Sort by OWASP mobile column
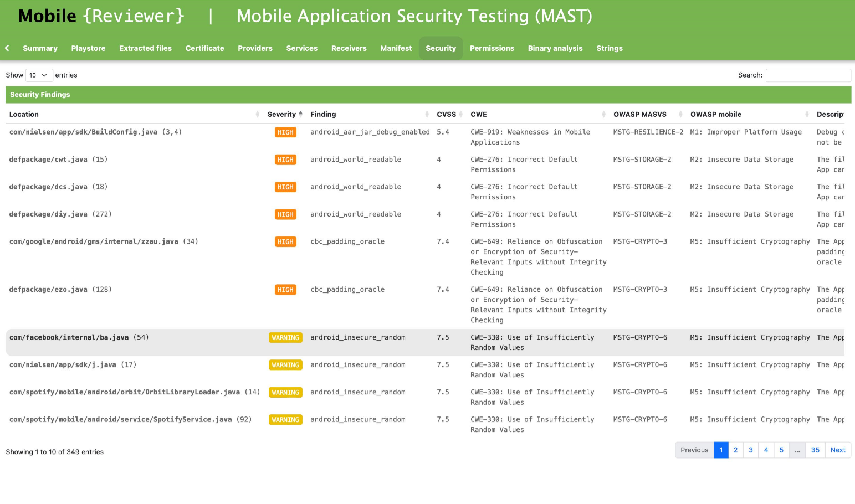Viewport: 855px width, 504px height. pyautogui.click(x=715, y=115)
